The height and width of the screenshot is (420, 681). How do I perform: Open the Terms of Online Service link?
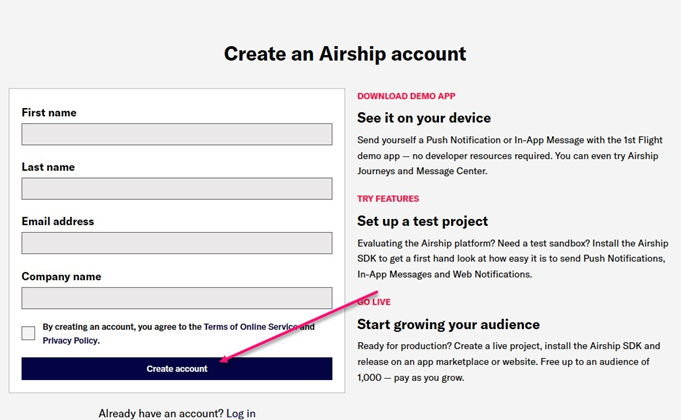250,327
